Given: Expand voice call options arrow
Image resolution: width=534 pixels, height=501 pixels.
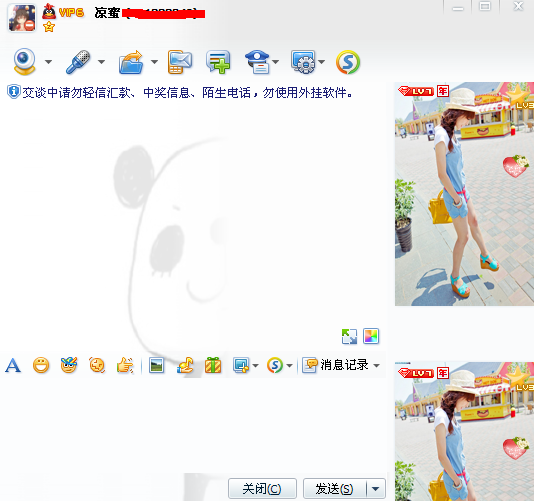Looking at the screenshot, I should pyautogui.click(x=101, y=62).
